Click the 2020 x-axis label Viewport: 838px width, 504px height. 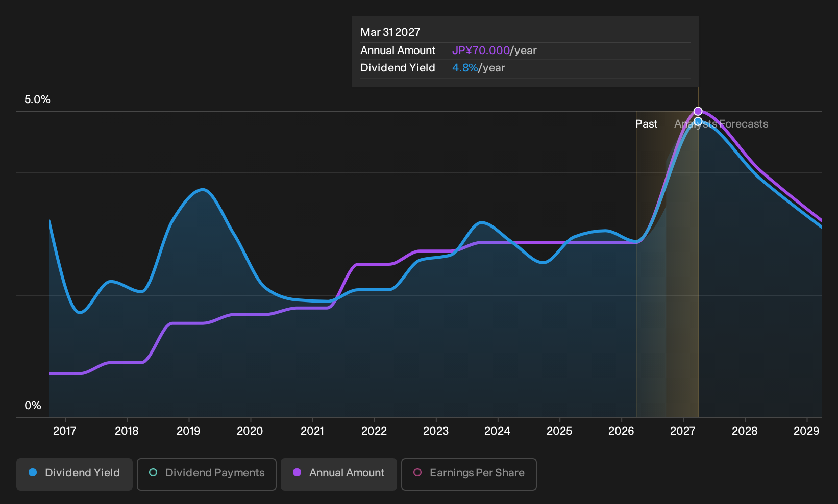(x=250, y=431)
